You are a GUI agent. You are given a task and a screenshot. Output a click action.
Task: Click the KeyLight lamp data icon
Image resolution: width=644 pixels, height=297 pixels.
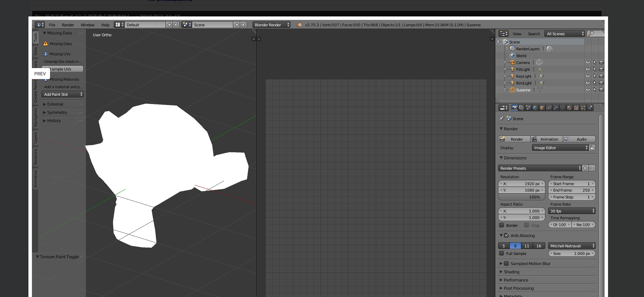coord(541,76)
